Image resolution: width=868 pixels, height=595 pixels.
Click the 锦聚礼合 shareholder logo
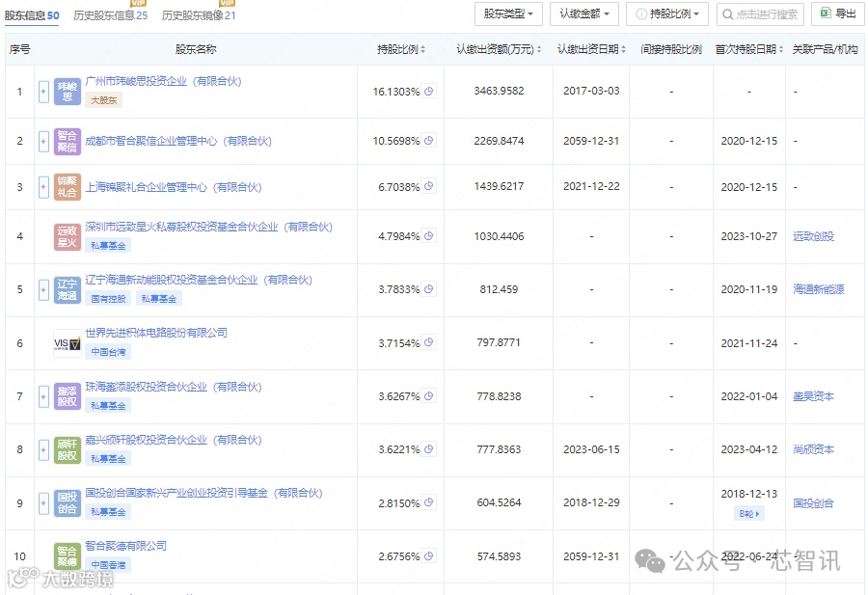[68, 187]
